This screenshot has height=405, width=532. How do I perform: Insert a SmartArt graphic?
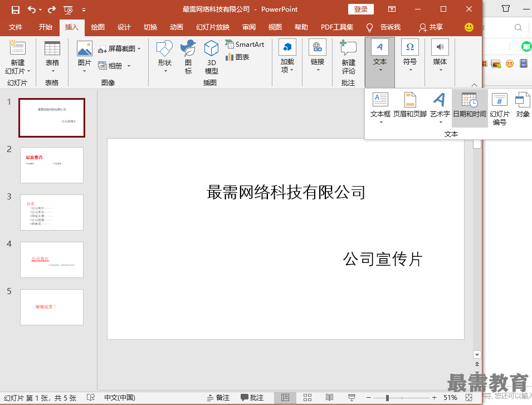click(x=245, y=45)
